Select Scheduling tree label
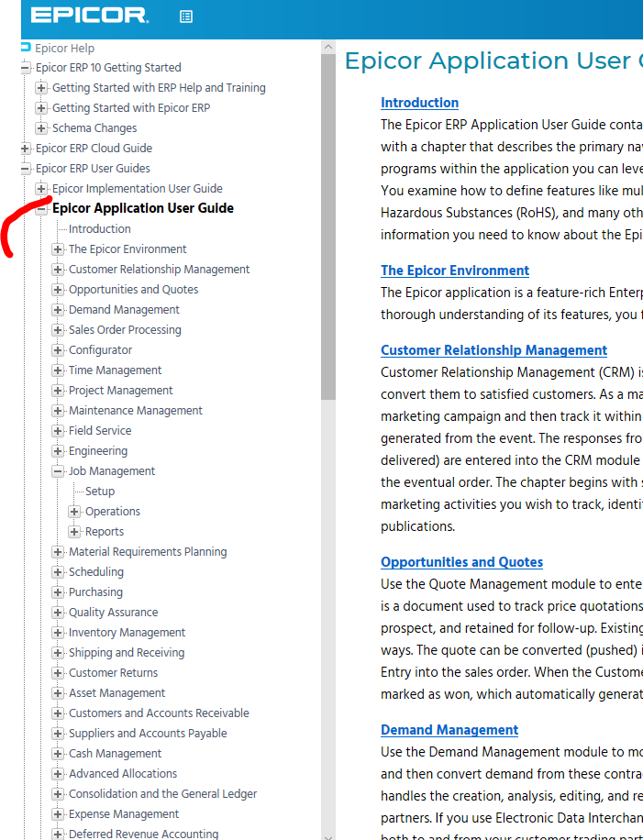This screenshot has height=840, width=643. point(96,571)
